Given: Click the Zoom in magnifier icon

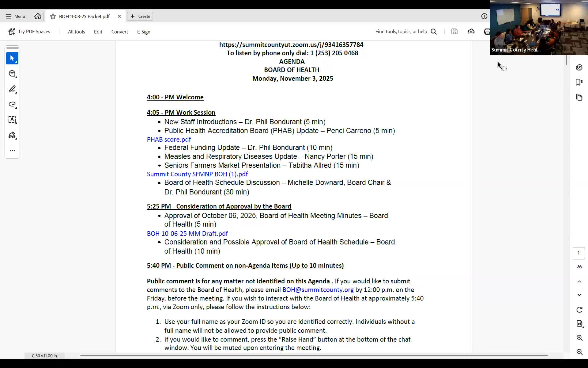Looking at the screenshot, I should coord(579,338).
